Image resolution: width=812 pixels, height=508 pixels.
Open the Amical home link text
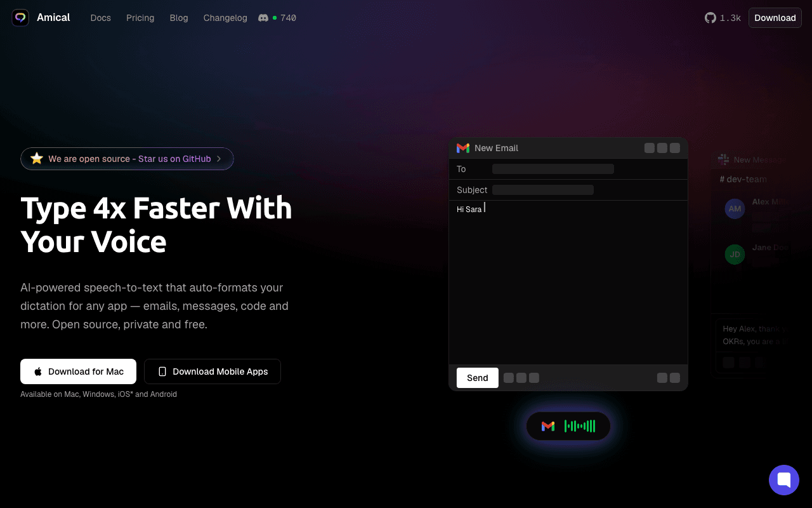click(53, 18)
